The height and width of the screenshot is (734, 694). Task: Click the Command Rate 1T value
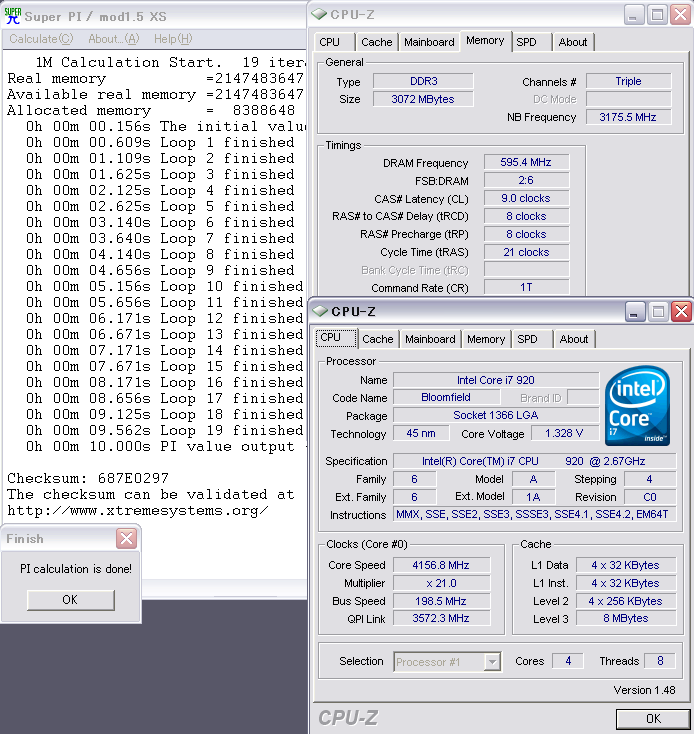[526, 287]
